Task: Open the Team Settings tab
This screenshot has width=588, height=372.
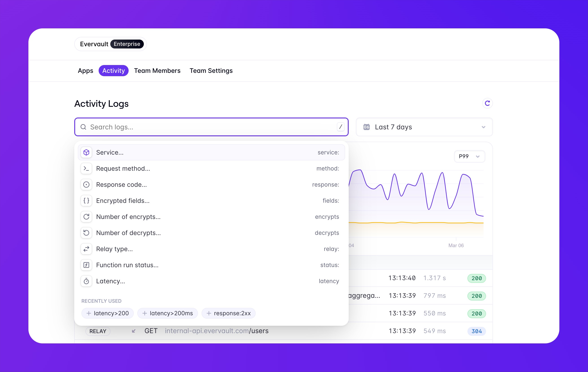Action: pyautogui.click(x=211, y=71)
